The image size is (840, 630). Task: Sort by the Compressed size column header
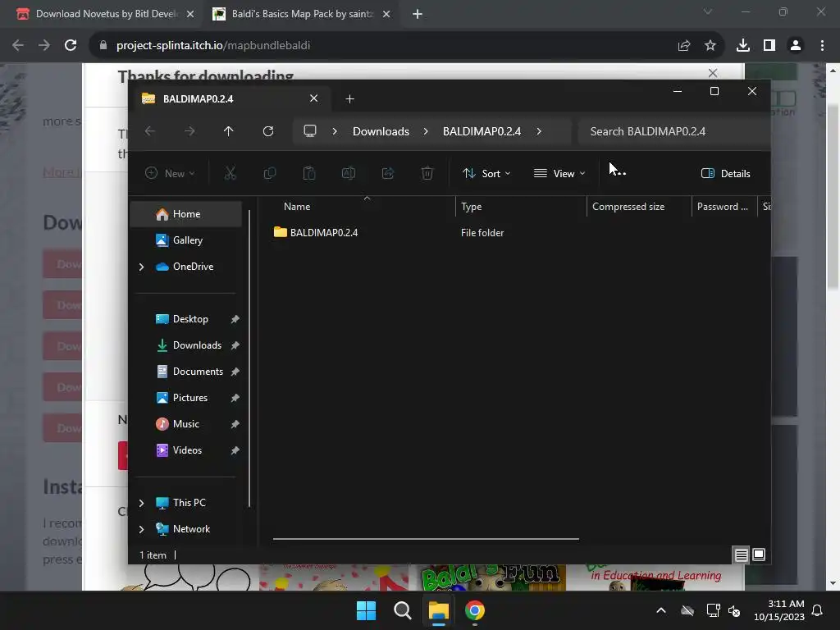tap(640, 207)
